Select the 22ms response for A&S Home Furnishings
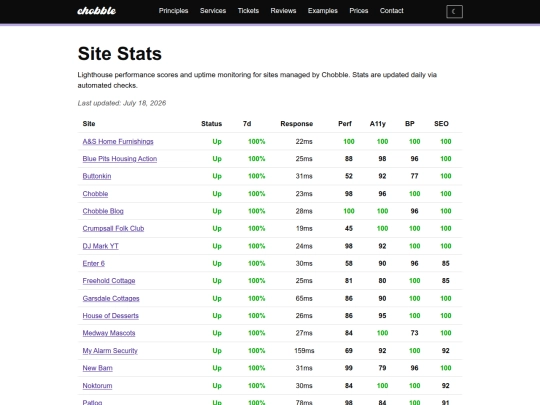This screenshot has height=405, width=540. click(x=304, y=142)
